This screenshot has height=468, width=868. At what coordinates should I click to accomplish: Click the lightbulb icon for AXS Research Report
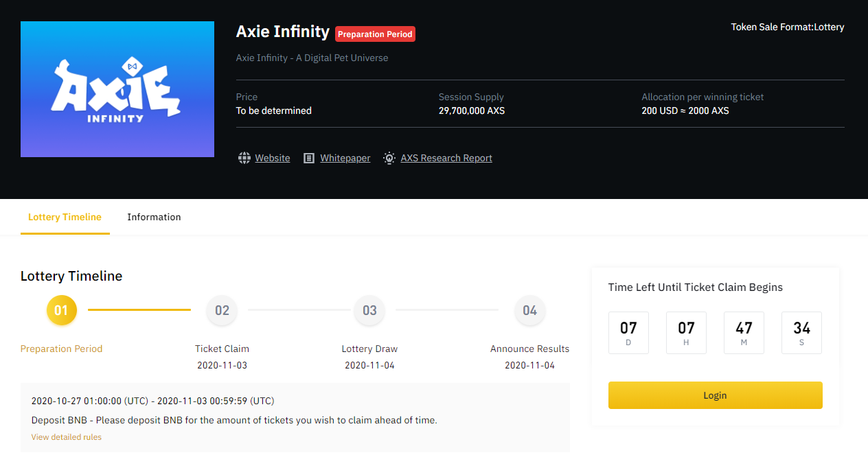point(389,158)
